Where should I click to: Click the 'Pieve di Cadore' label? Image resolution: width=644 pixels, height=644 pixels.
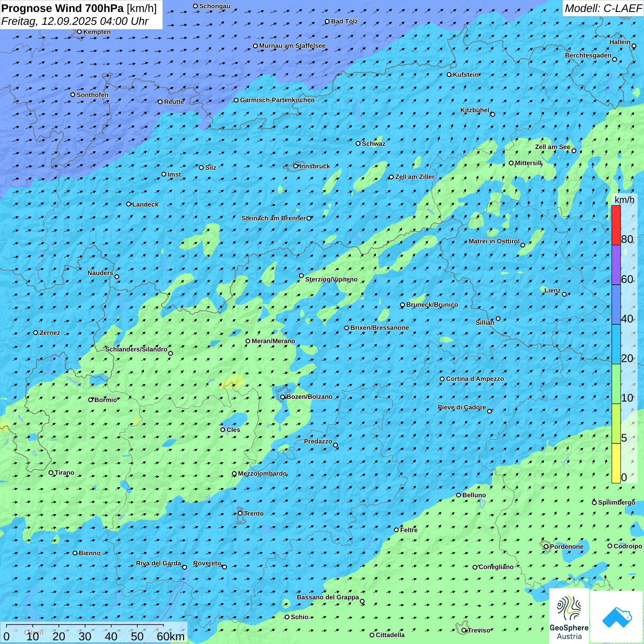462,407
